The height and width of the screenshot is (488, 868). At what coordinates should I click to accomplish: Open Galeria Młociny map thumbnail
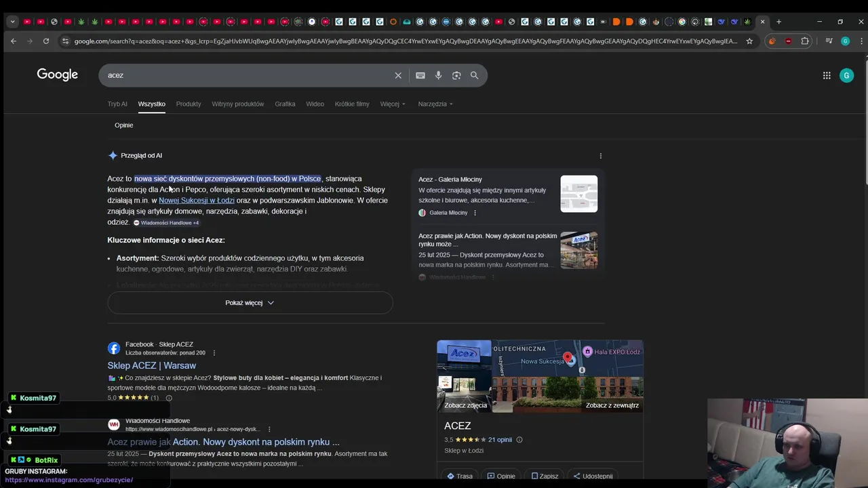point(579,194)
